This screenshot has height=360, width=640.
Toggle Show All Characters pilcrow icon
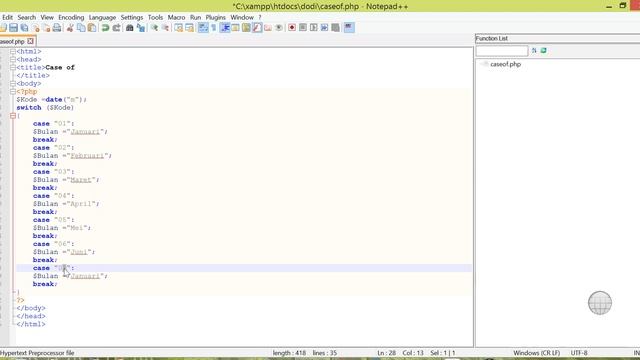[213, 28]
